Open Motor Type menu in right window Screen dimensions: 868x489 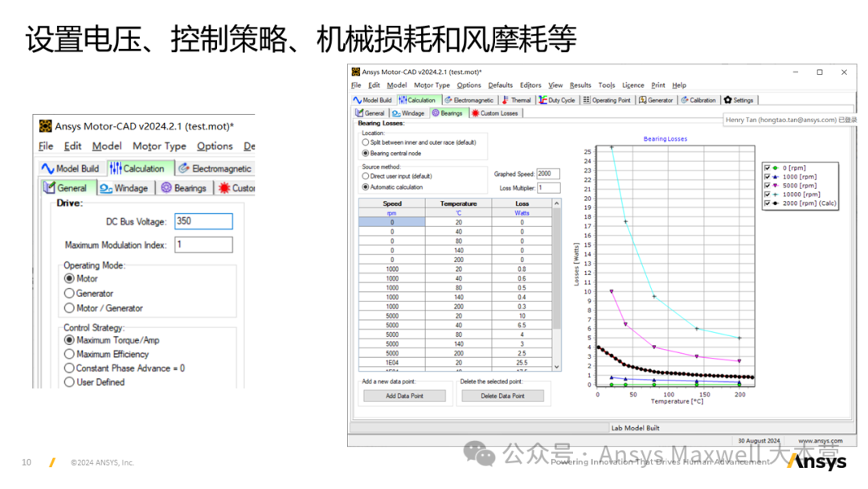tap(432, 85)
